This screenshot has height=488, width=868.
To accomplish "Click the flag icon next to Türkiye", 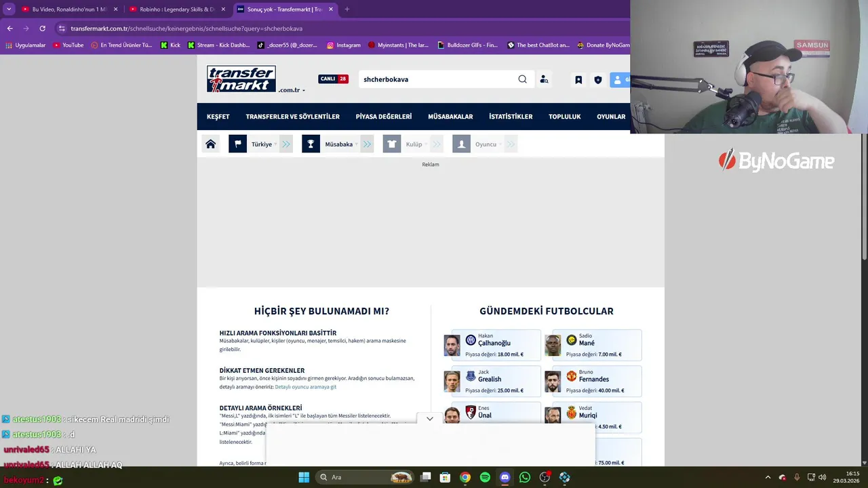I will tap(237, 144).
